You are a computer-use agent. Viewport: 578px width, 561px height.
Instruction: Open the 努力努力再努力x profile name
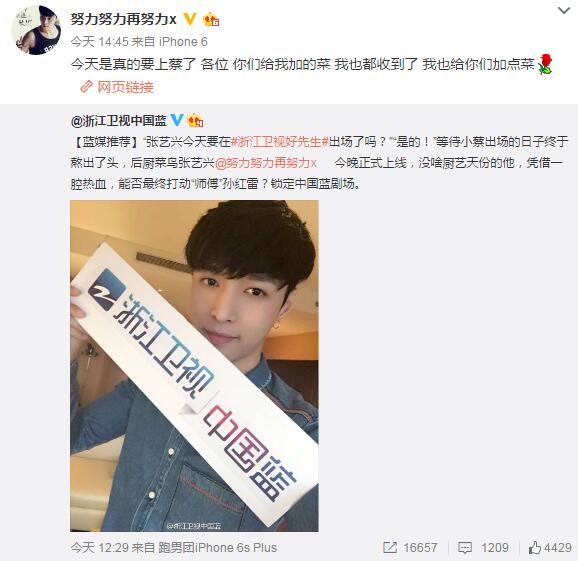123,19
